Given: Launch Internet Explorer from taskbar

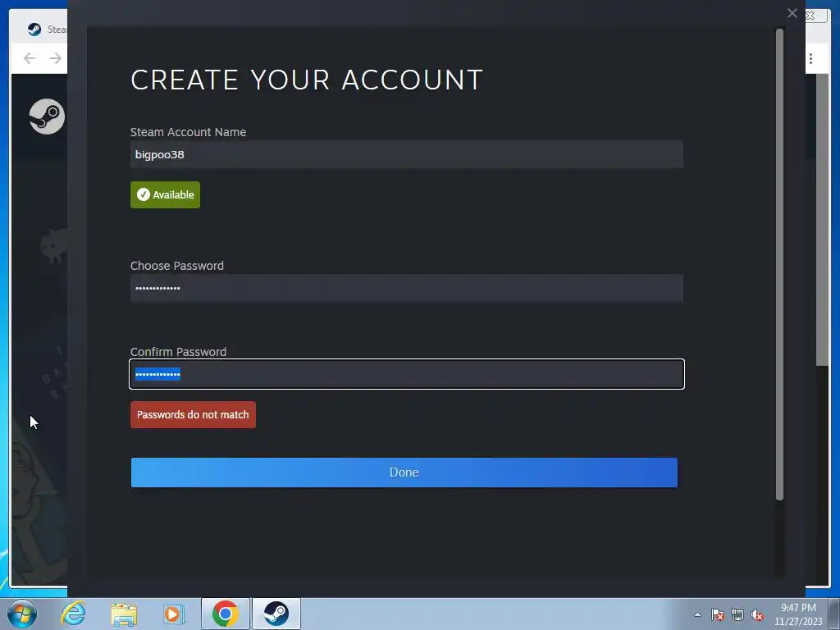Looking at the screenshot, I should (x=73, y=614).
